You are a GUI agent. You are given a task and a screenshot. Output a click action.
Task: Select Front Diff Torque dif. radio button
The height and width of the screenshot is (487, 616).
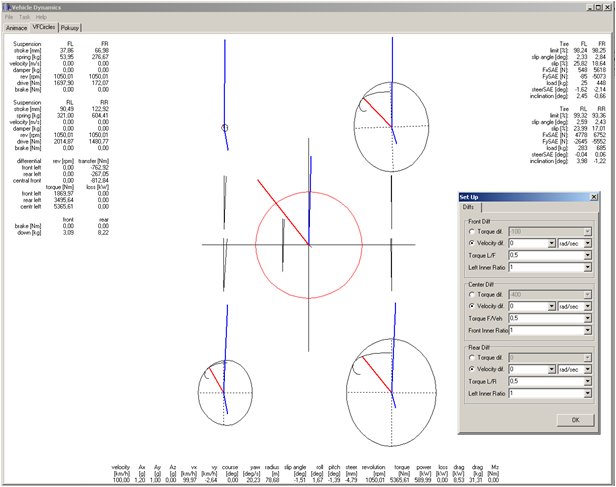click(472, 231)
